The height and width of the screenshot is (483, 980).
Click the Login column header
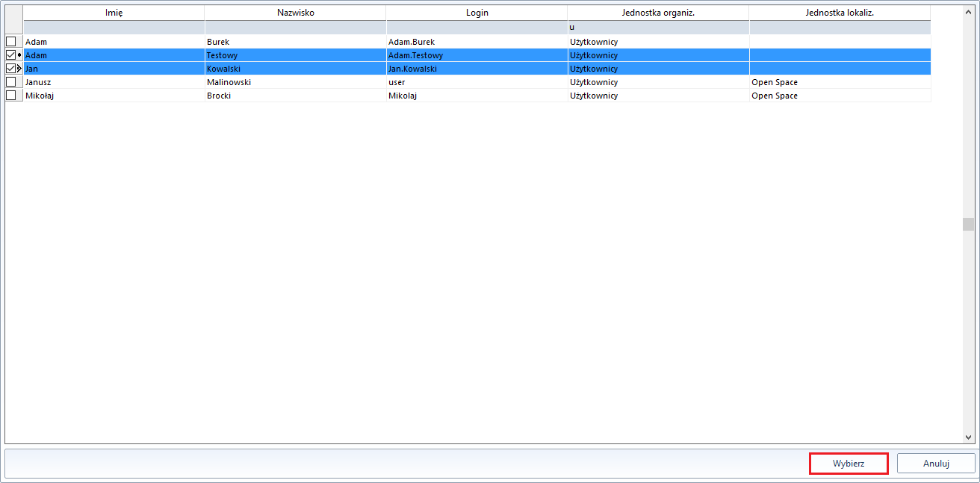tap(477, 13)
